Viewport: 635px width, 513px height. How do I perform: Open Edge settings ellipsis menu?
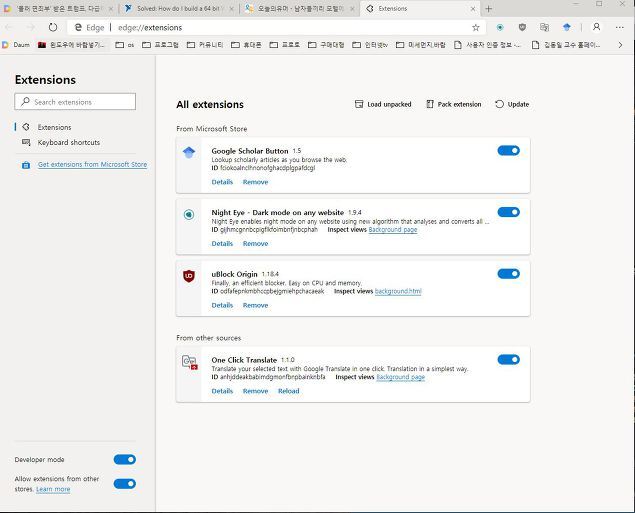(620, 28)
